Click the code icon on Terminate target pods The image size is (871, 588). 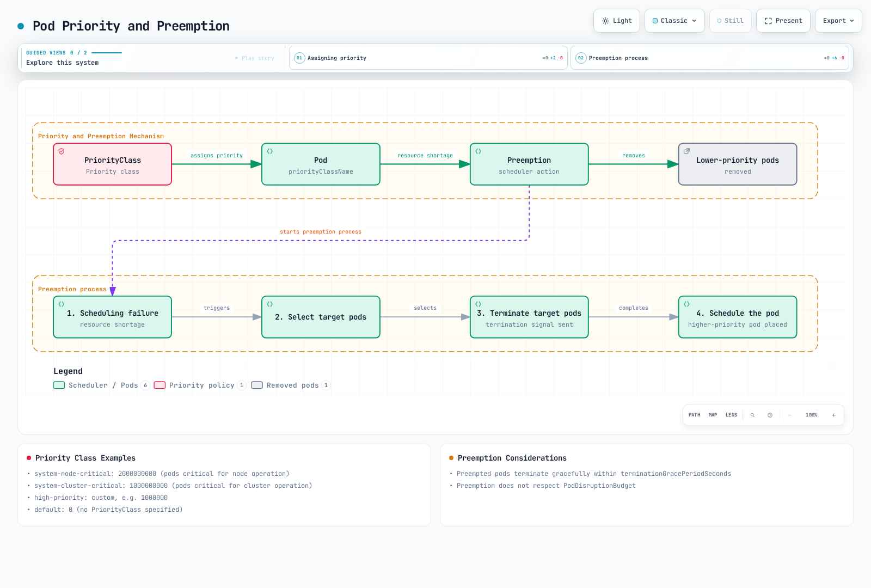pyautogui.click(x=479, y=304)
